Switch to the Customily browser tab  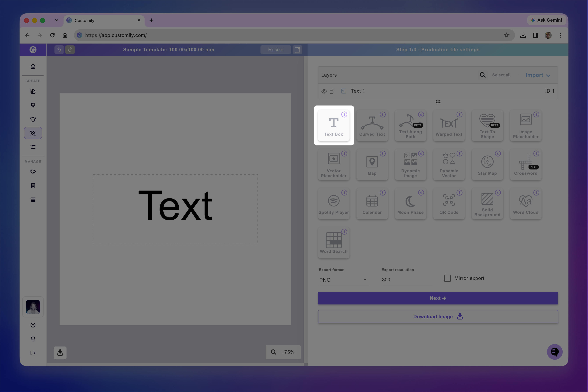[x=104, y=21]
